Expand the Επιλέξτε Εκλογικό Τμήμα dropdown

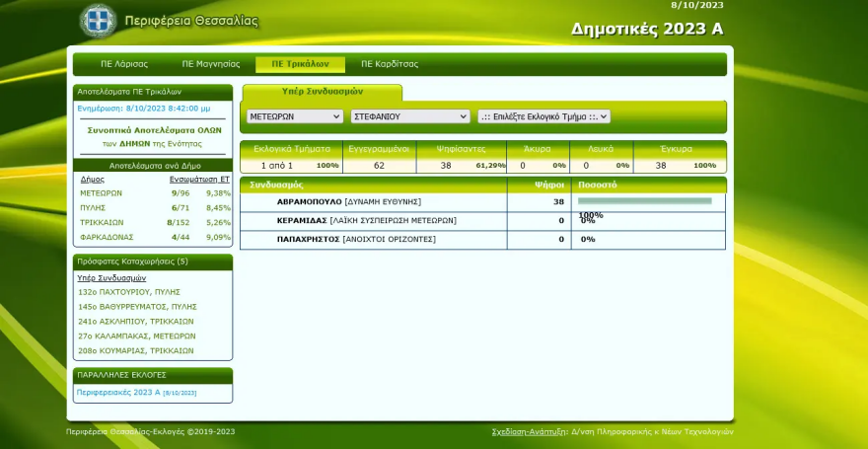(x=543, y=116)
